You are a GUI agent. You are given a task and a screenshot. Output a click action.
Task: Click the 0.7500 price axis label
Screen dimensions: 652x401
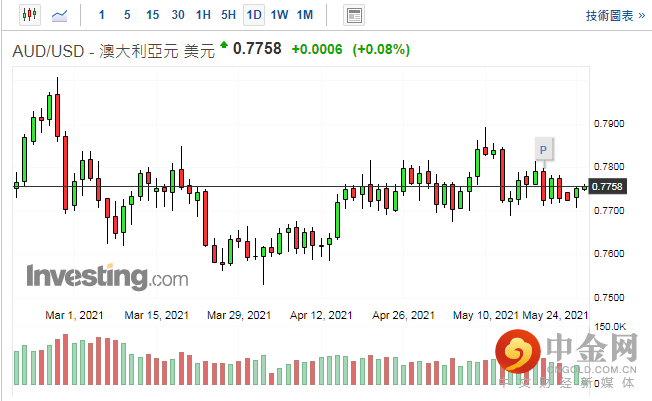click(609, 297)
